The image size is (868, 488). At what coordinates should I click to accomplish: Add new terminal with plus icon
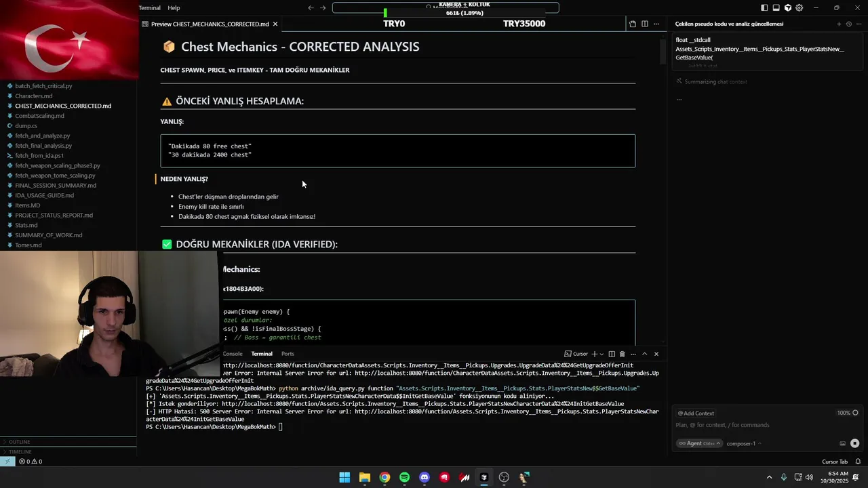594,354
